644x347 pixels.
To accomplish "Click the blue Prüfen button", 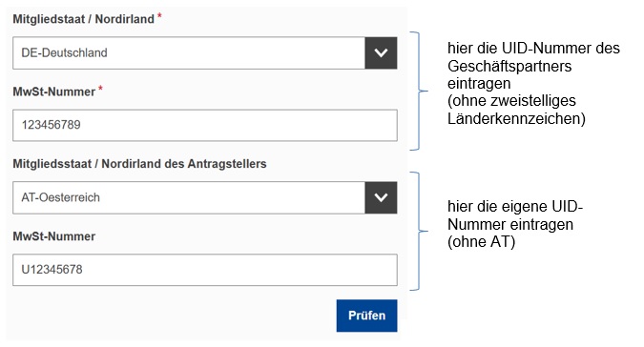I will (x=366, y=316).
